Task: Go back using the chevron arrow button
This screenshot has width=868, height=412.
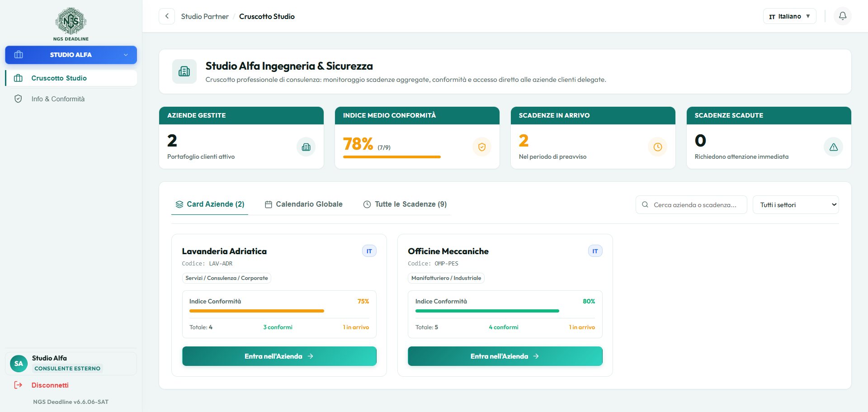Action: point(167,16)
